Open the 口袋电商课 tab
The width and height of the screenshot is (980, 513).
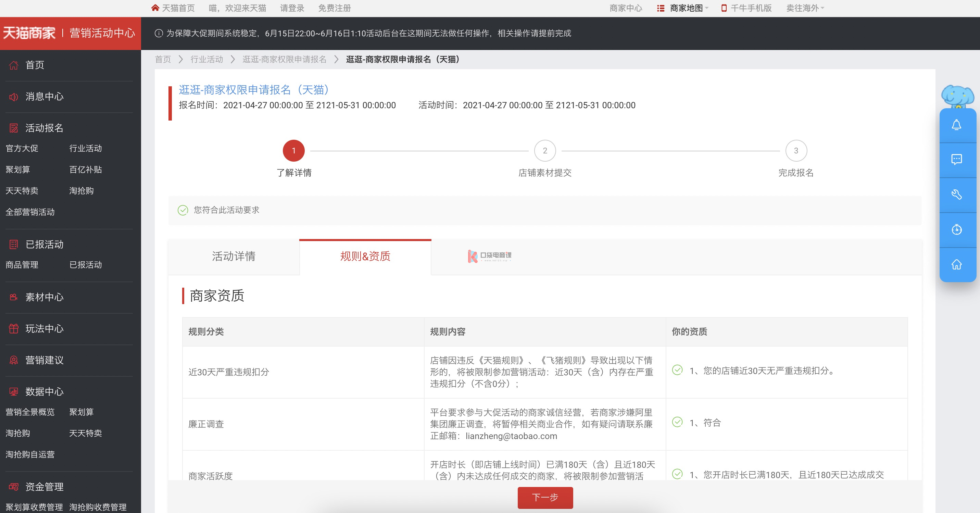coord(490,256)
